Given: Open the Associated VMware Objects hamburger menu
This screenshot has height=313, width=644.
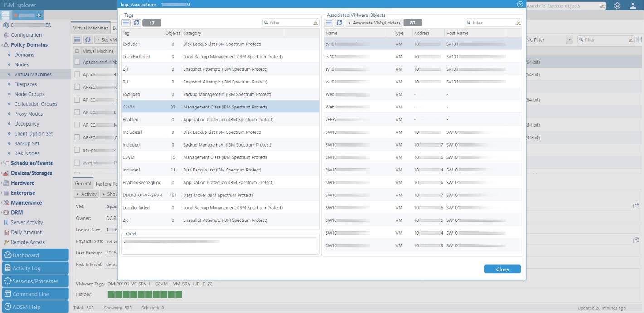Looking at the screenshot, I should point(328,23).
